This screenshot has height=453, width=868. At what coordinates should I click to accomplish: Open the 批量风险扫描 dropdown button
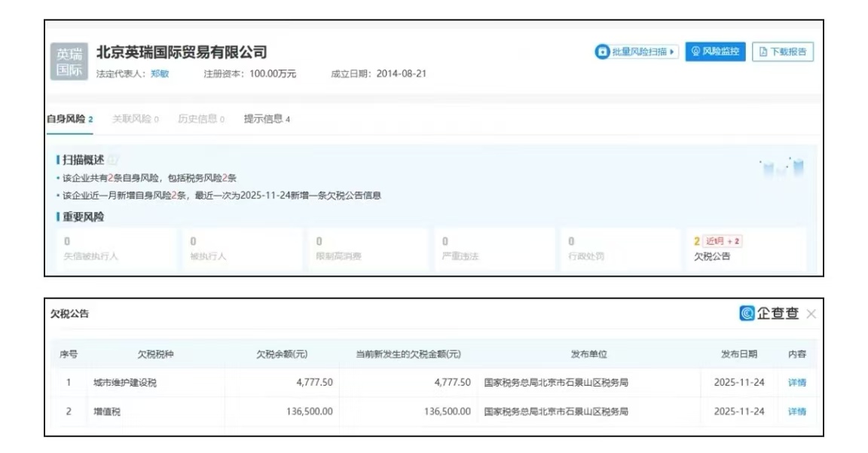[x=637, y=52]
